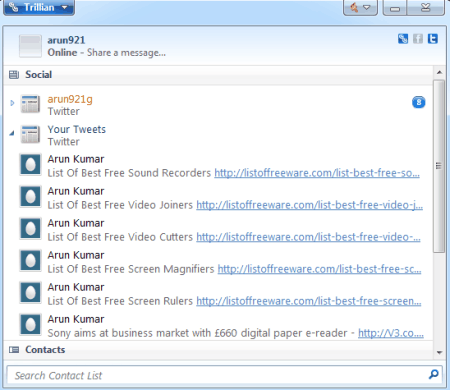Click avatar on Screen Rulers tweet

(x=30, y=292)
